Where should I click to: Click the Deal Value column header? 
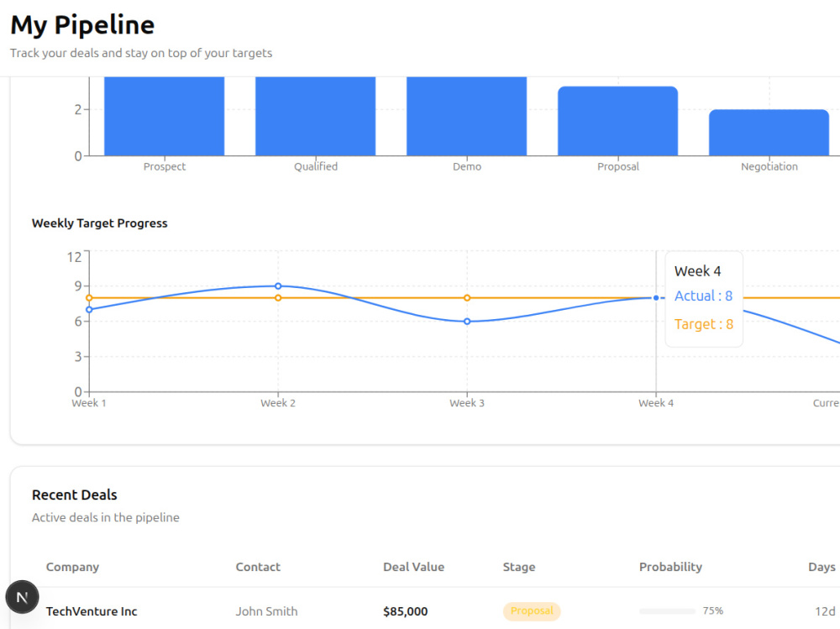[x=413, y=567]
